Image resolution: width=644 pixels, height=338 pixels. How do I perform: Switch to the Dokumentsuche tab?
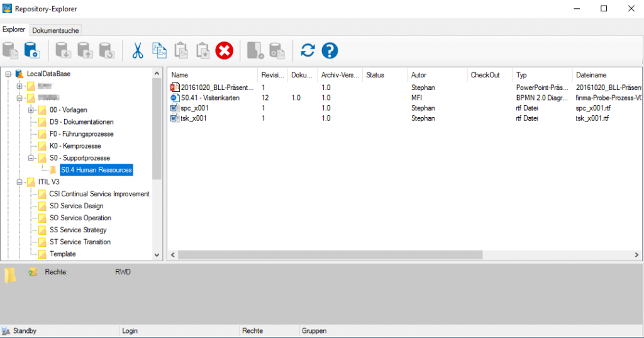(55, 30)
